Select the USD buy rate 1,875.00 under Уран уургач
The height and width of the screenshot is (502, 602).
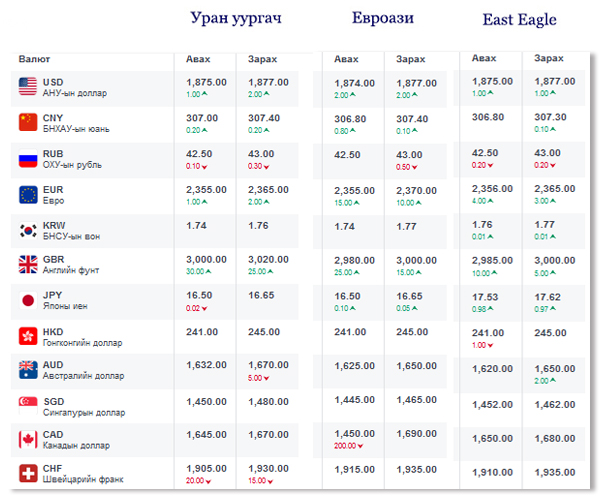point(207,82)
